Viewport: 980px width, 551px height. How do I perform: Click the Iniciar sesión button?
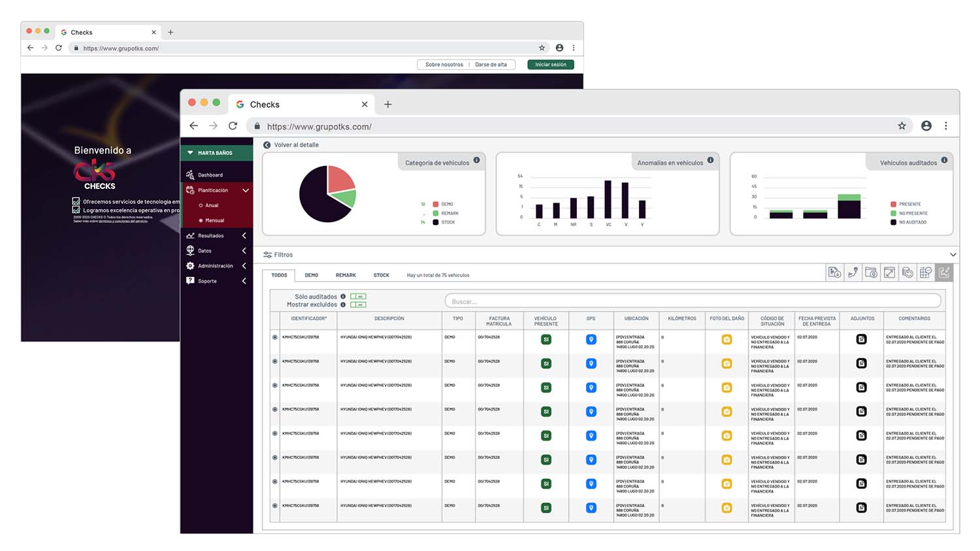pyautogui.click(x=550, y=65)
